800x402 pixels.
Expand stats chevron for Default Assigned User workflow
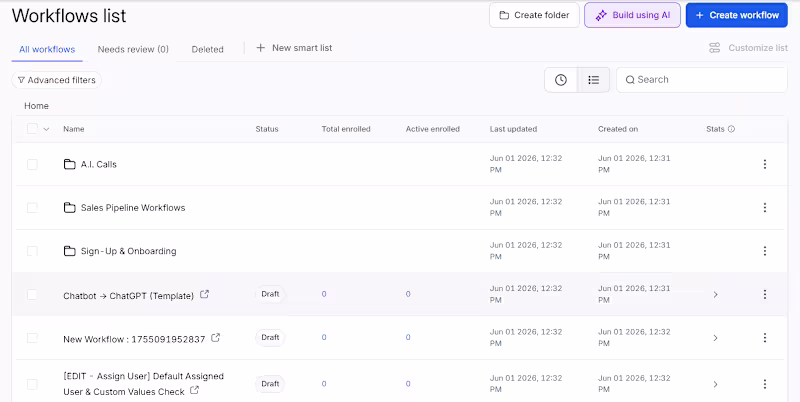coord(715,384)
